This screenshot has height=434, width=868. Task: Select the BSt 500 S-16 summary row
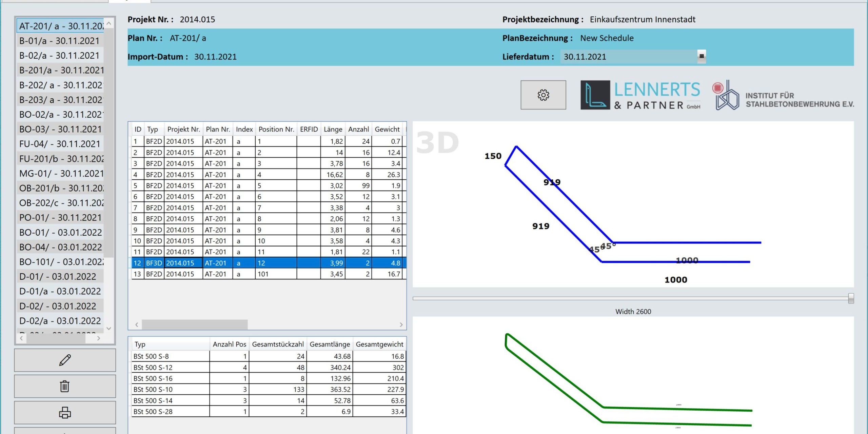tap(170, 378)
